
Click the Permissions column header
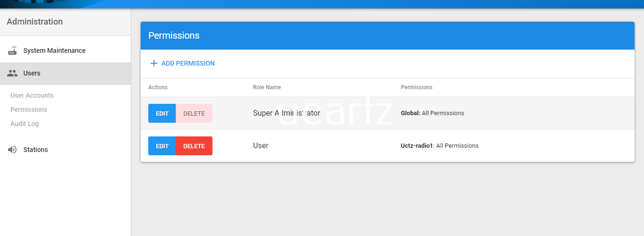[x=416, y=87]
